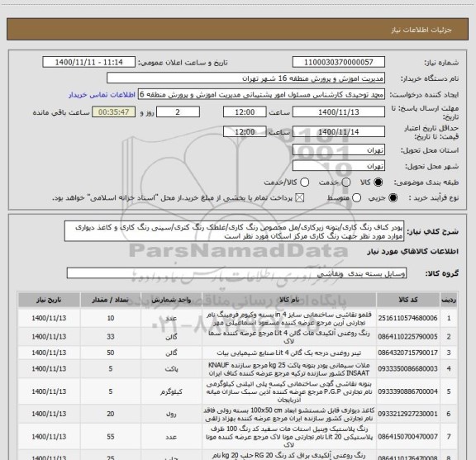Viewport: 476px width, 460px height.
Task: Click item code 0864150700470007
Action: 407,437
